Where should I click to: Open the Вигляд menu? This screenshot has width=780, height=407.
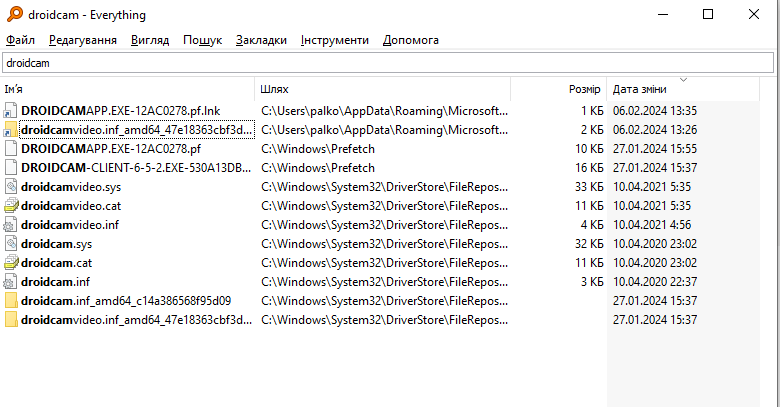(150, 40)
